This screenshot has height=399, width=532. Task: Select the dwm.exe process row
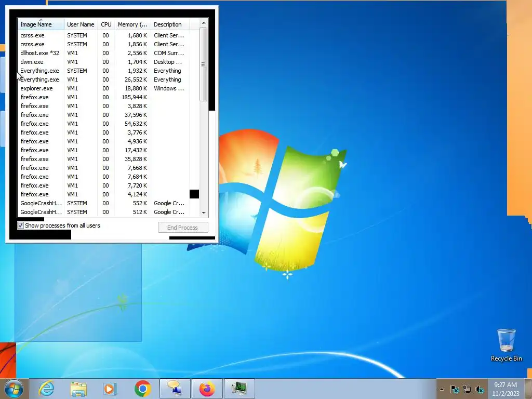(x=103, y=62)
